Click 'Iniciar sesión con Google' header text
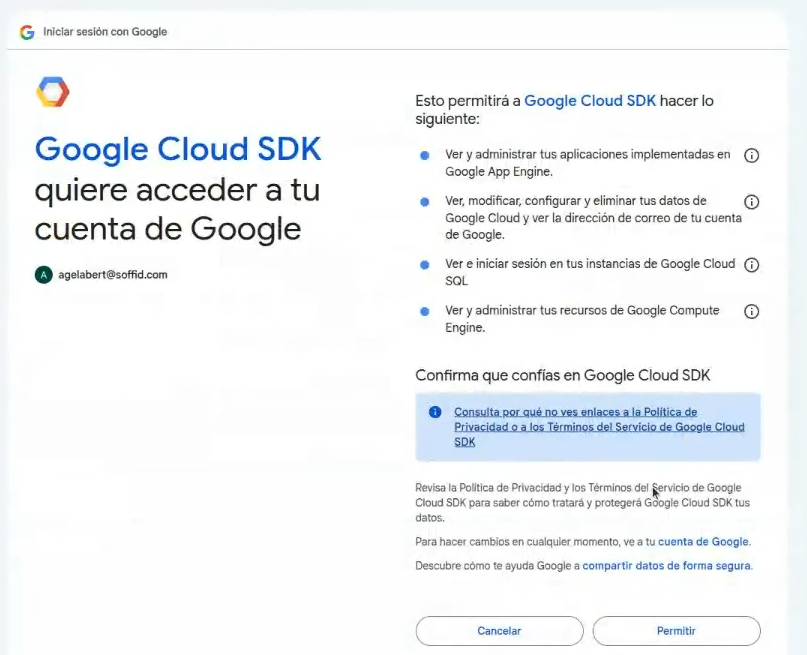This screenshot has height=655, width=807. 105,32
